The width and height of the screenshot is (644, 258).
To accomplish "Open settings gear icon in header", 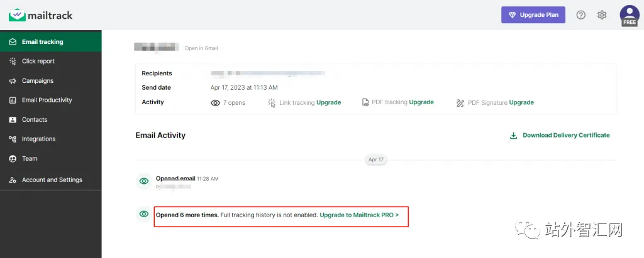I will (x=602, y=15).
